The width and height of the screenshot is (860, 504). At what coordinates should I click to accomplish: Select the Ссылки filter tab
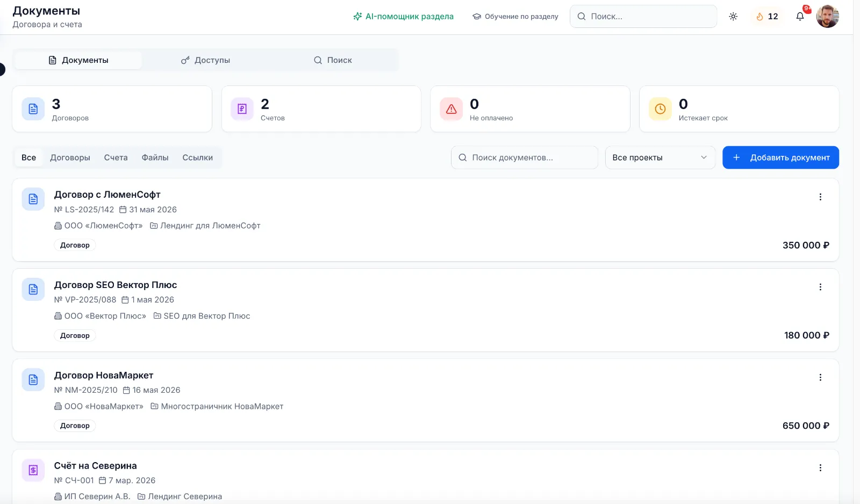pyautogui.click(x=198, y=157)
